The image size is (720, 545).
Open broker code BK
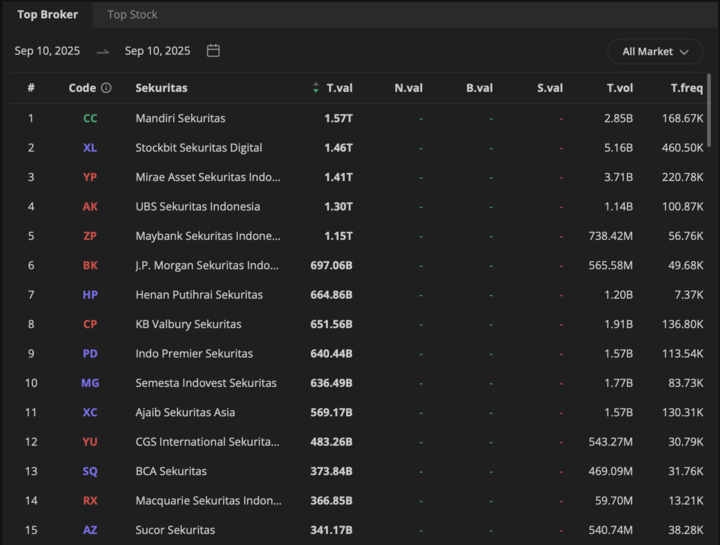coord(90,265)
